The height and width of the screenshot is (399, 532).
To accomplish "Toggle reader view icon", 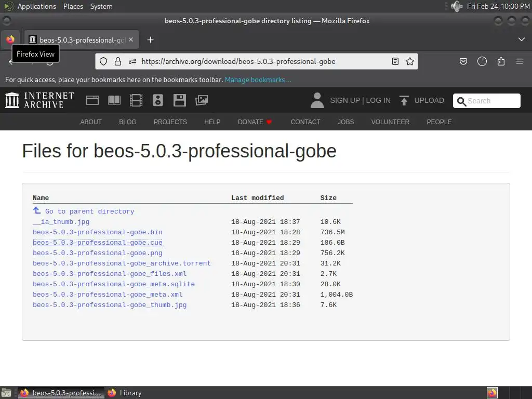I will click(x=395, y=61).
